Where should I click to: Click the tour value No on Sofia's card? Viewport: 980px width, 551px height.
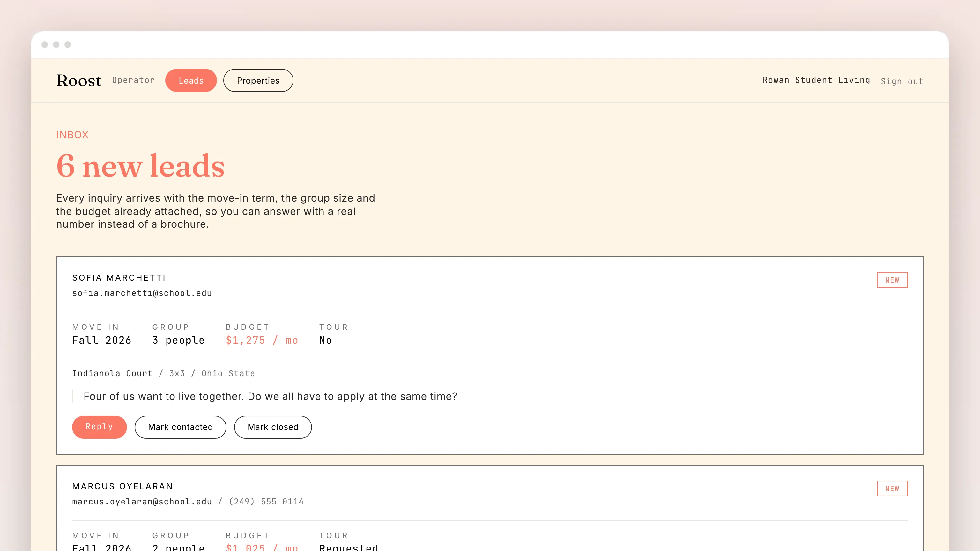click(326, 340)
